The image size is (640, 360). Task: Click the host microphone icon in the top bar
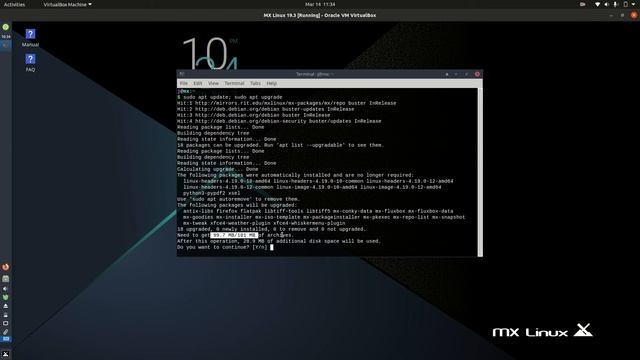click(616, 4)
